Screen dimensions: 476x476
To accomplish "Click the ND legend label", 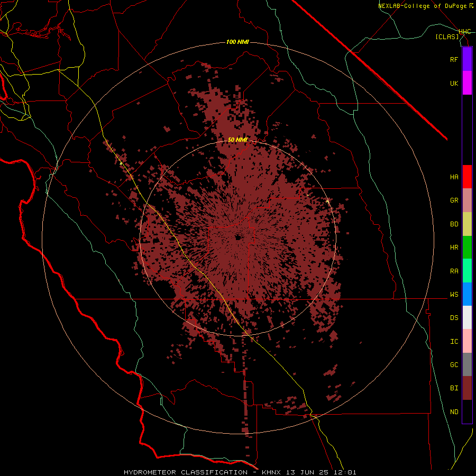I will (x=454, y=412).
